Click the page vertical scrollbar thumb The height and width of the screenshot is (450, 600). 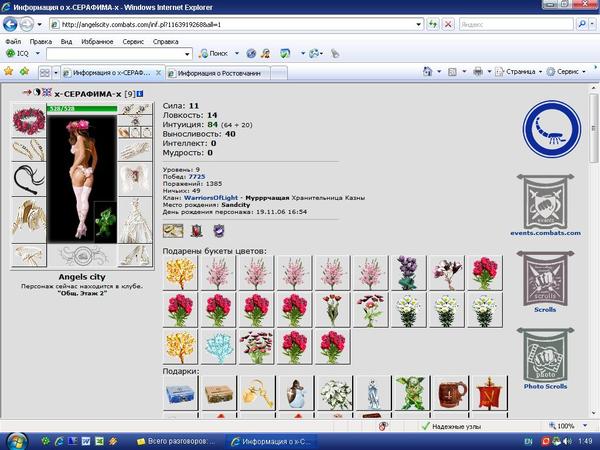[x=593, y=128]
